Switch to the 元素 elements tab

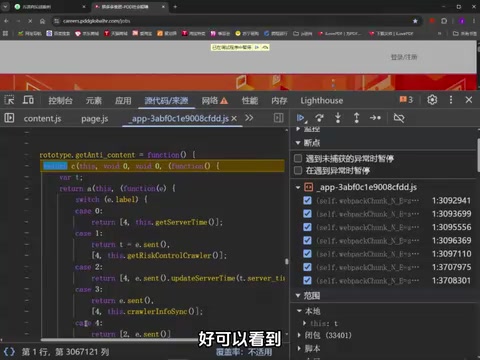point(94,100)
